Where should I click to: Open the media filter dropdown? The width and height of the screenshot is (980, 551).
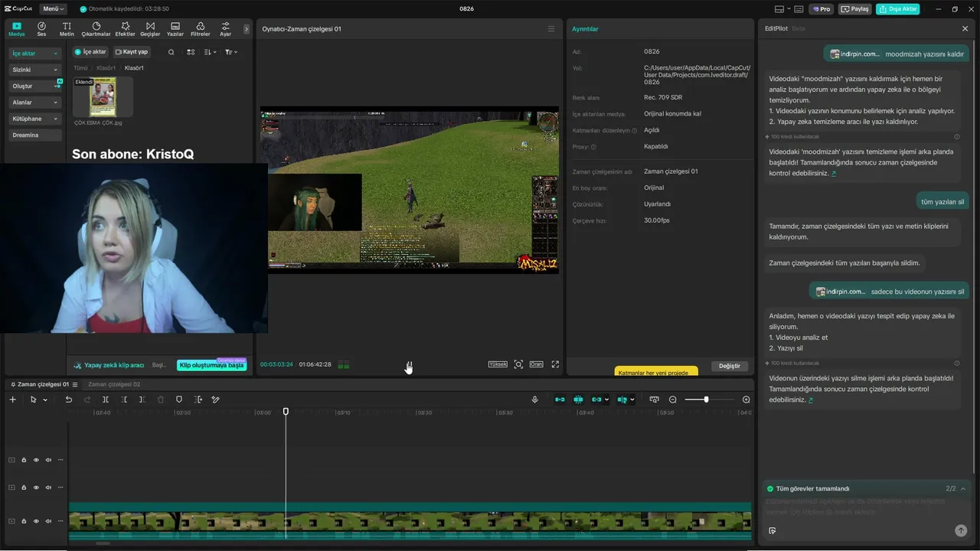pos(230,52)
